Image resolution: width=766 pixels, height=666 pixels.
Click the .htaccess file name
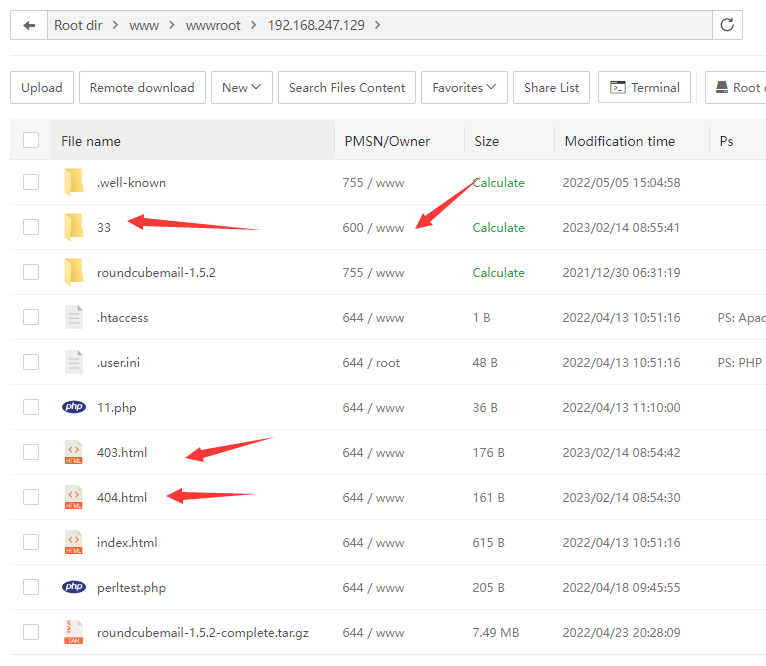tap(123, 318)
